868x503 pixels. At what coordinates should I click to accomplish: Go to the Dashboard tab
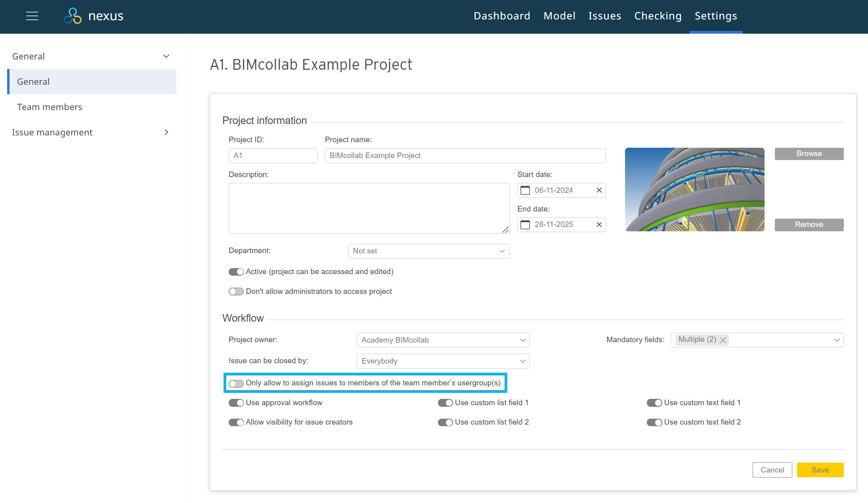point(502,16)
